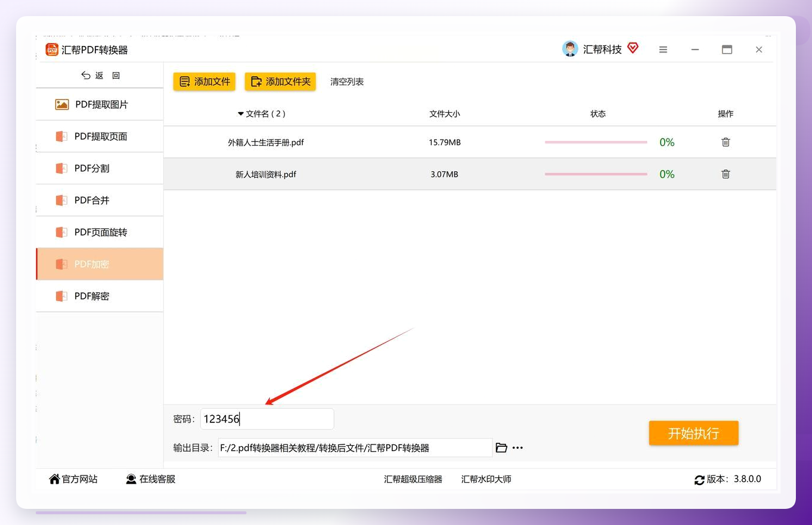Delete 新人培训资料.pdf with trash icon
Screen dimensions: 812x525
[x=726, y=174]
